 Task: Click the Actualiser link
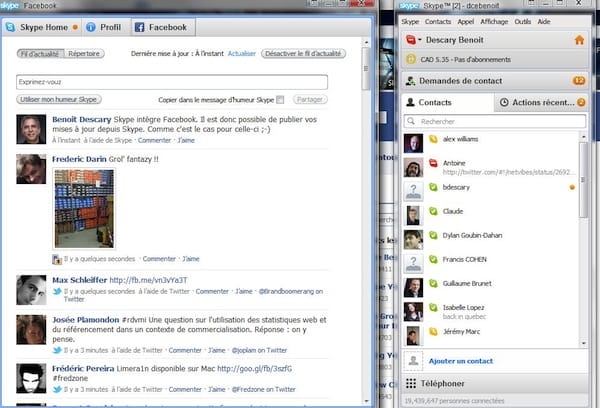(x=242, y=53)
